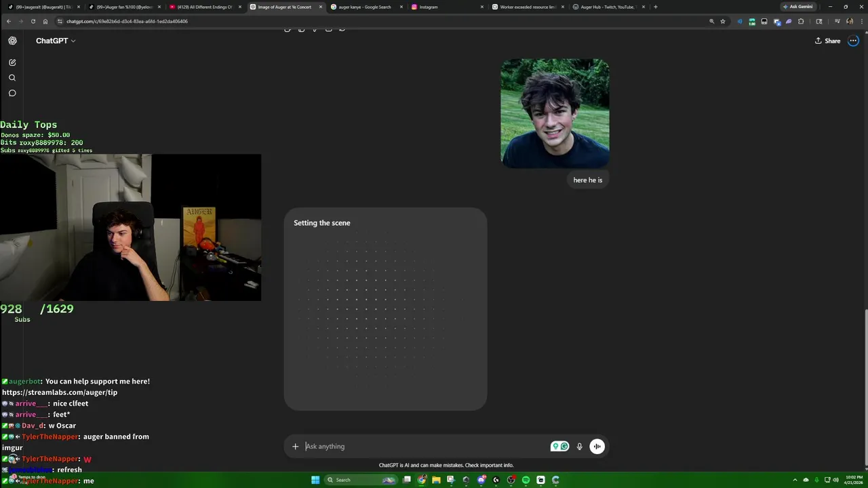Click the address bar URL chatgpt.com
Viewport: 868px width, 488px height.
127,21
